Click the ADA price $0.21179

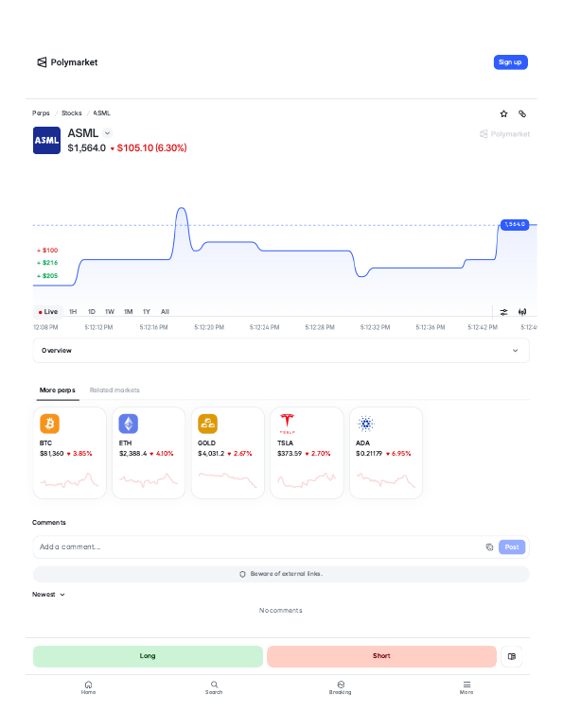pyautogui.click(x=369, y=454)
